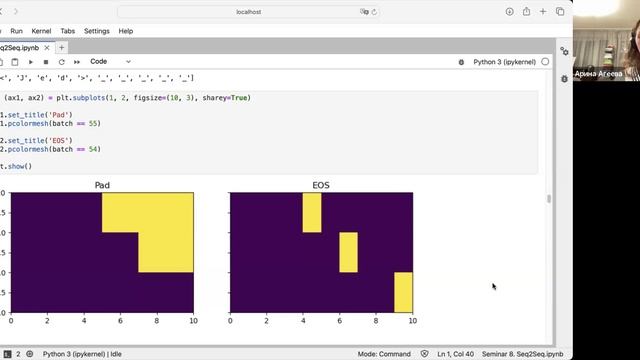Select the q2Seq.ipynb notebook tab

pos(20,48)
